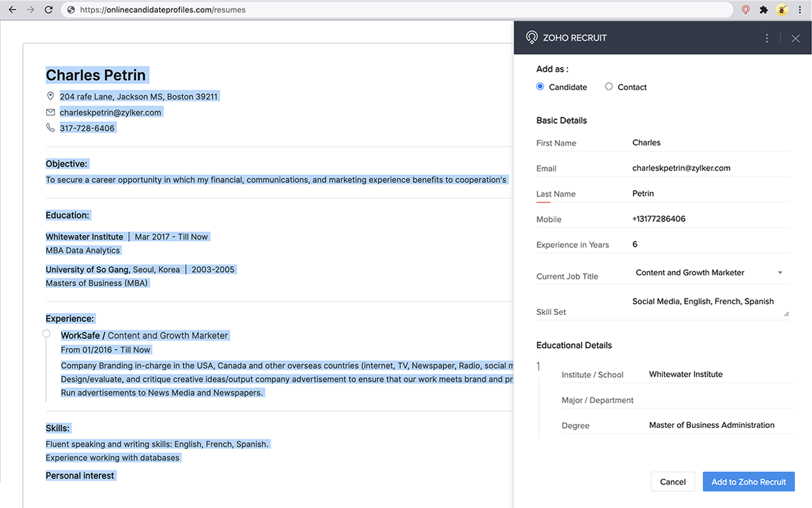
Task: Select the Candidate radio button
Action: [x=540, y=86]
